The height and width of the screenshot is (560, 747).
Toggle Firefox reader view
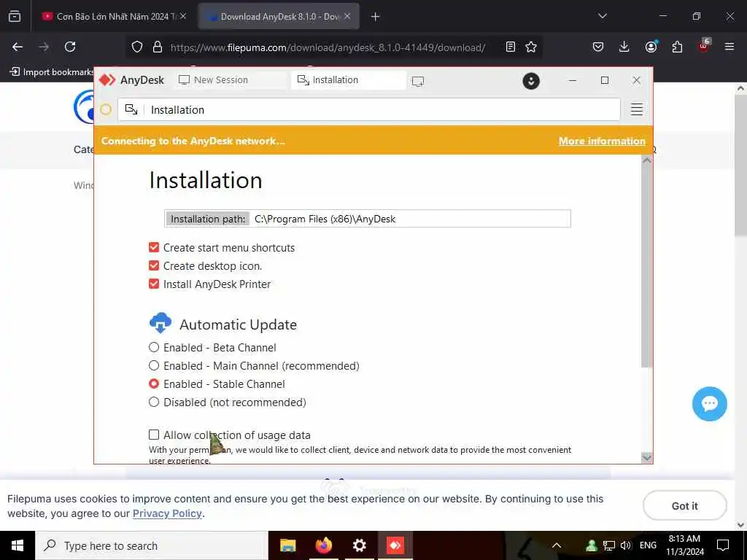pos(510,47)
